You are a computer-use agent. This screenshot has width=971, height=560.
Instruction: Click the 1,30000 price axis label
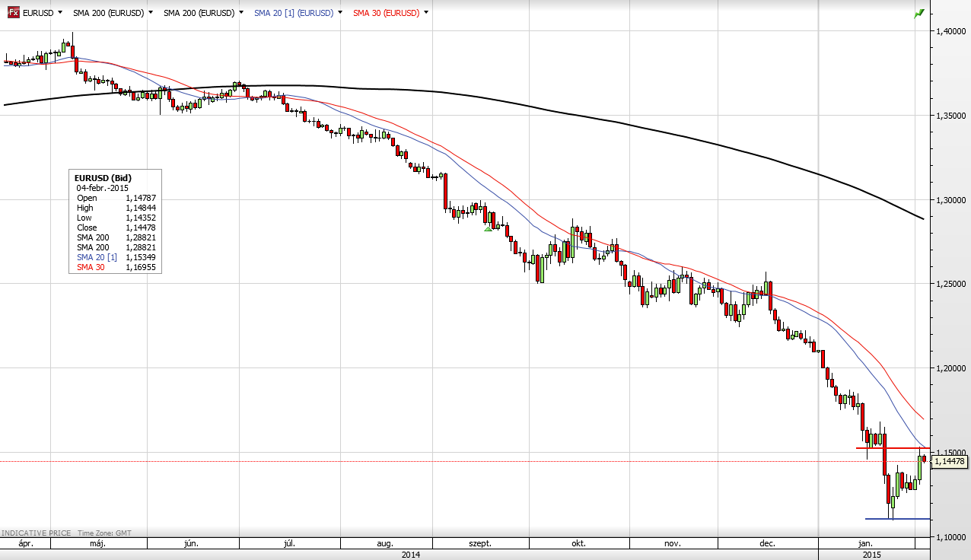coord(951,200)
